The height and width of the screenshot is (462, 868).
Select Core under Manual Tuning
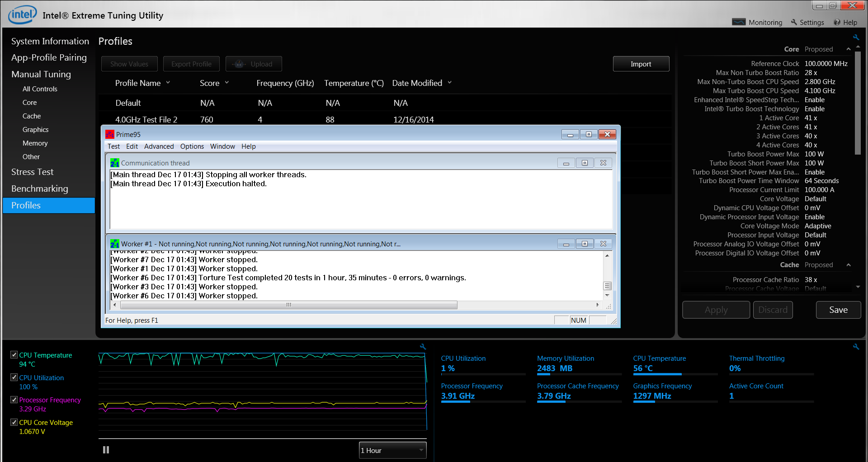(30, 103)
